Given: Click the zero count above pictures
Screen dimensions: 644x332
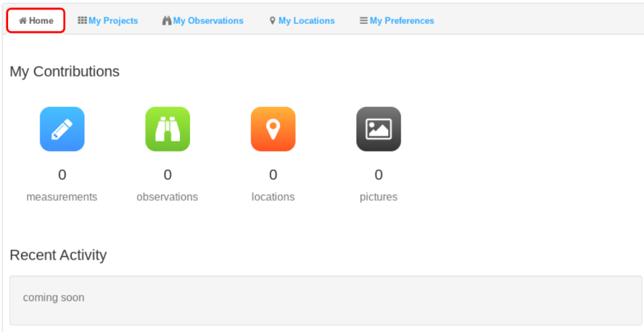Looking at the screenshot, I should (379, 175).
